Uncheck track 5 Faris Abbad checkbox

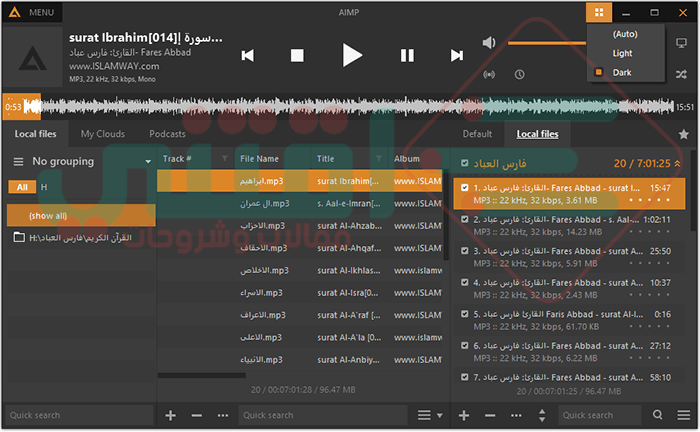coord(465,314)
